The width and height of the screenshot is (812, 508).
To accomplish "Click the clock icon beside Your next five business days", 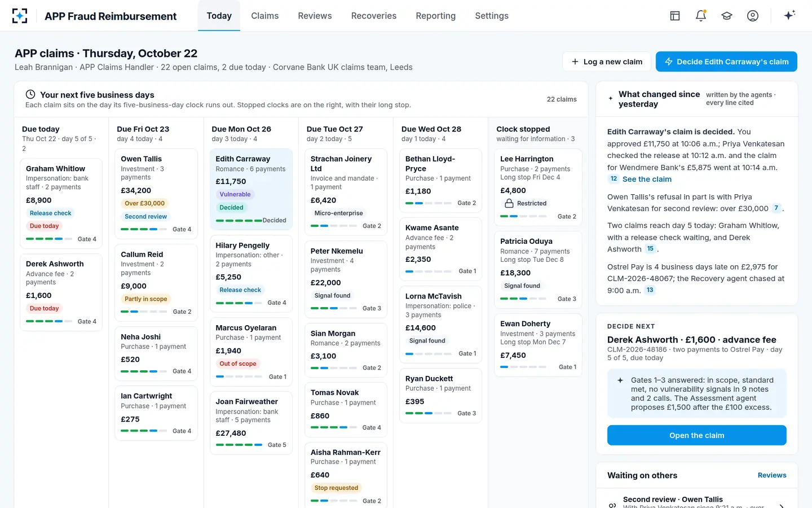I will [30, 94].
